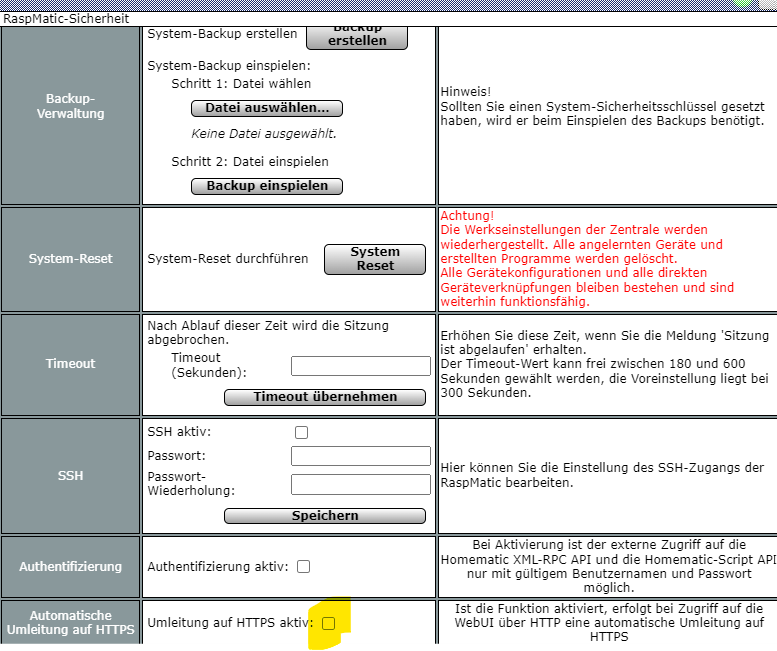Click the Automatische Umleitung auf HTTPS header
This screenshot has height=651, width=777.
(70, 622)
